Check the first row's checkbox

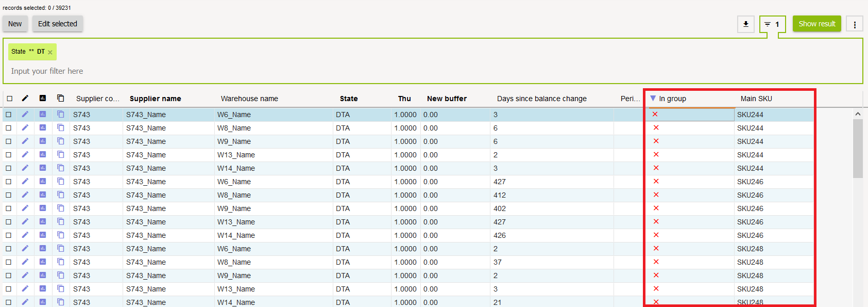click(9, 115)
